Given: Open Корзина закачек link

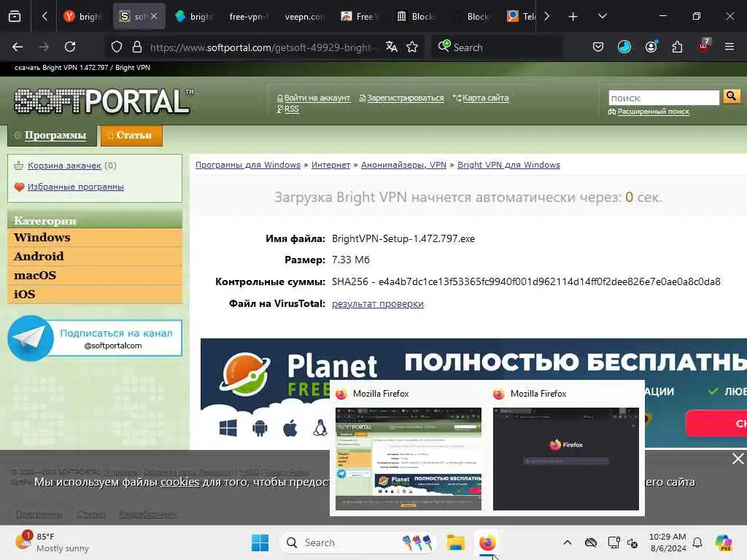Looking at the screenshot, I should pyautogui.click(x=64, y=166).
